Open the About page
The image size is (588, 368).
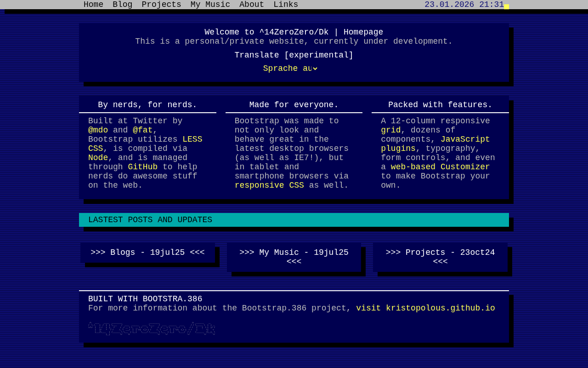[251, 5]
